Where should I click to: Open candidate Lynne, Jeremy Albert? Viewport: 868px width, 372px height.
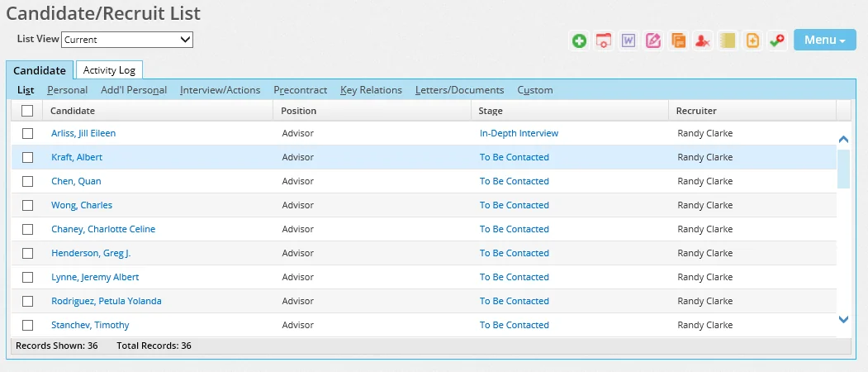click(95, 277)
